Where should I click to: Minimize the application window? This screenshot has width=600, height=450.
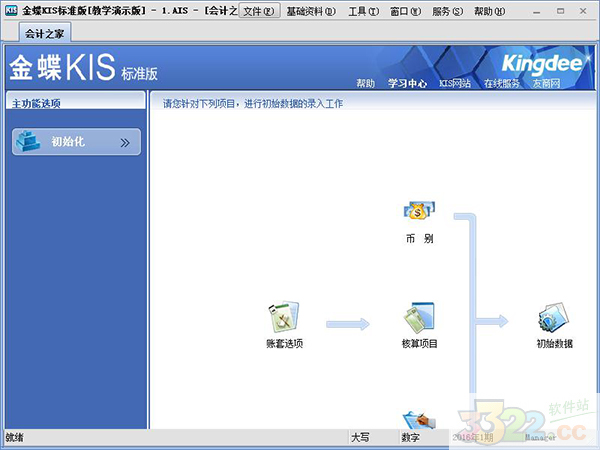click(537, 11)
